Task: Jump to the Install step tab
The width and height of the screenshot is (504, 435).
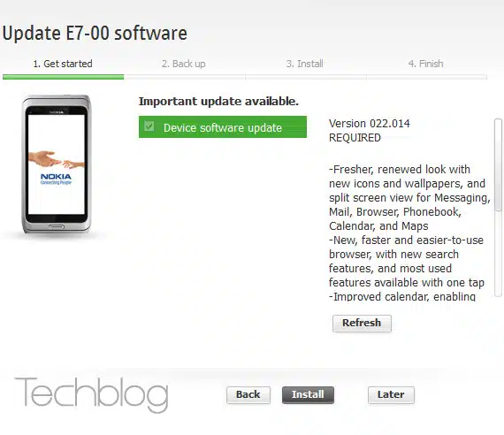Action: coord(305,64)
